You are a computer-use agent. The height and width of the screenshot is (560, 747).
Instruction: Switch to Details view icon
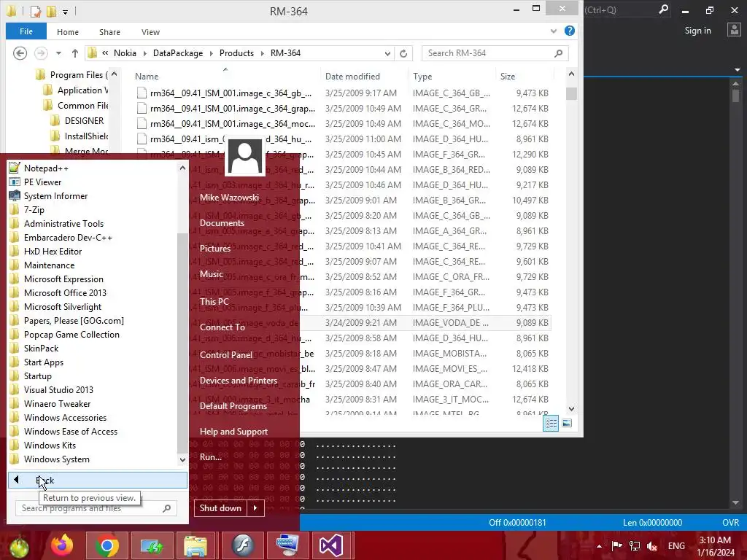point(551,424)
